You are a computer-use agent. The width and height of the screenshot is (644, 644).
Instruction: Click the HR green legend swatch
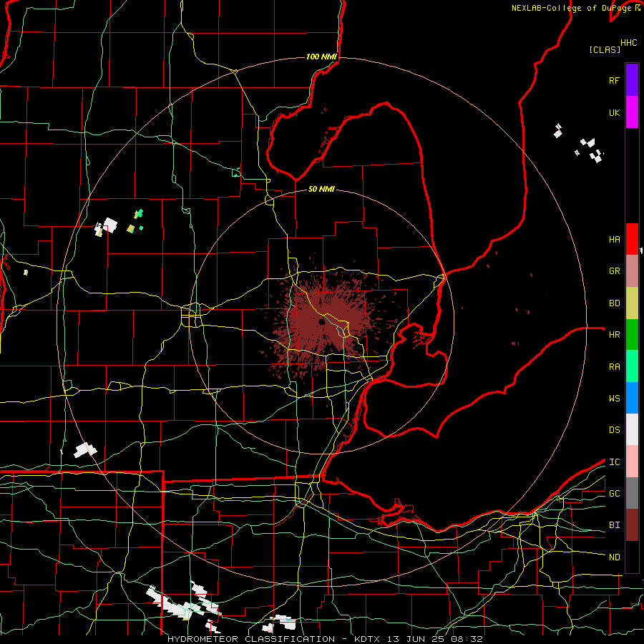(x=632, y=335)
